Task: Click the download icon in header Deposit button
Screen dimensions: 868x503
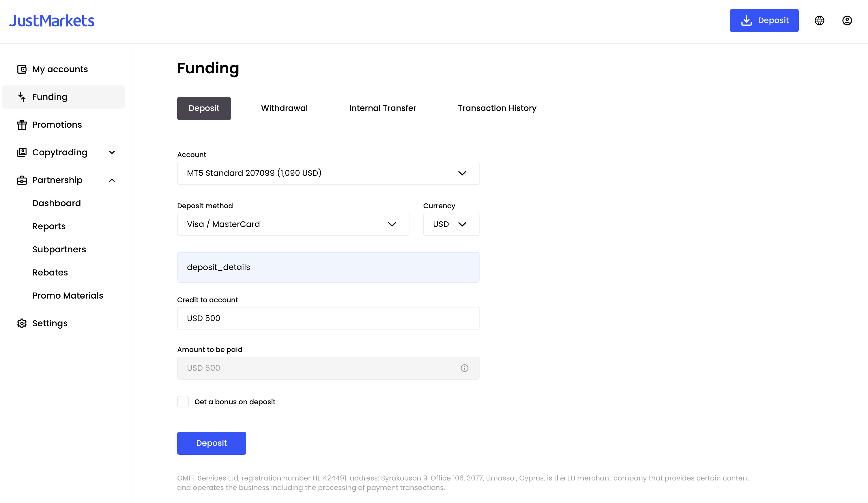Action: point(747,21)
